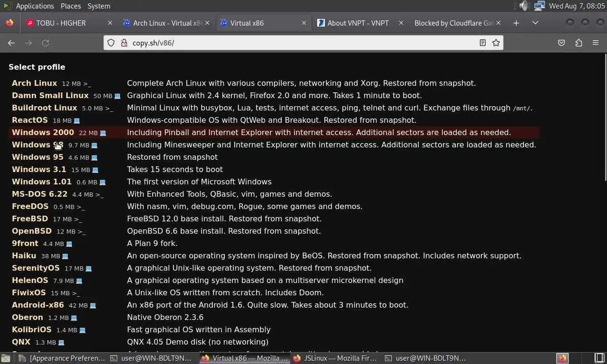
Task: Click the monitor icon beside Haiku
Action: [x=65, y=256]
